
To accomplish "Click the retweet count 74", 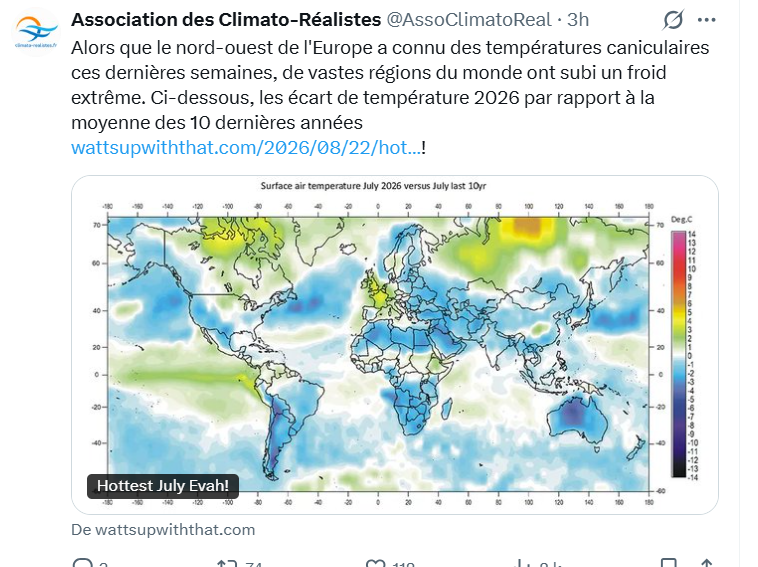I will 253,564.
